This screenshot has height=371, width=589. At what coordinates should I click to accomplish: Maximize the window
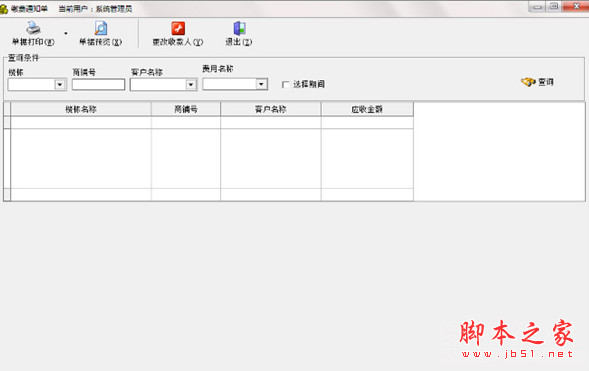point(554,6)
